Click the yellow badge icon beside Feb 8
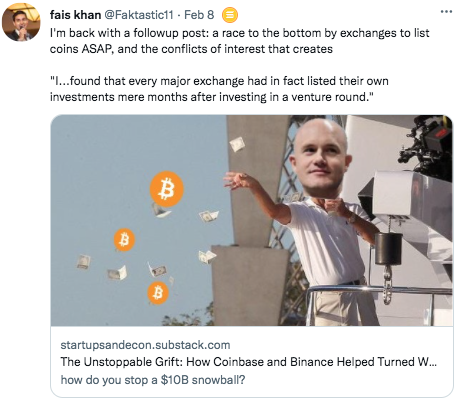464x406 pixels. (x=230, y=15)
